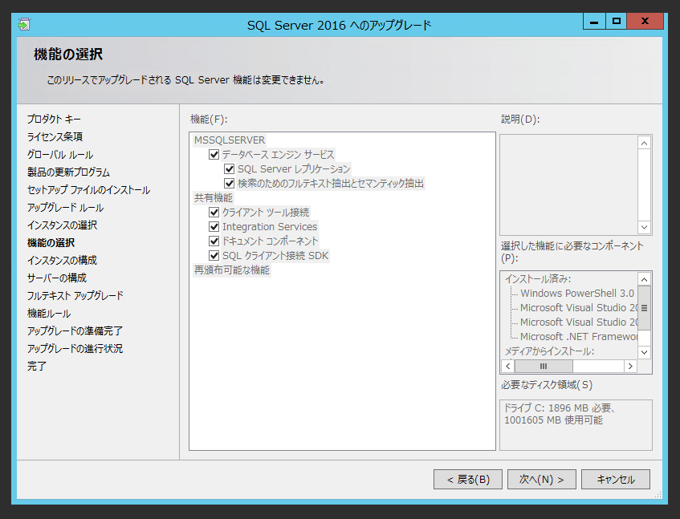The image size is (680, 519).
Task: Select グローバル ルール step in sidebar
Action: click(60, 154)
